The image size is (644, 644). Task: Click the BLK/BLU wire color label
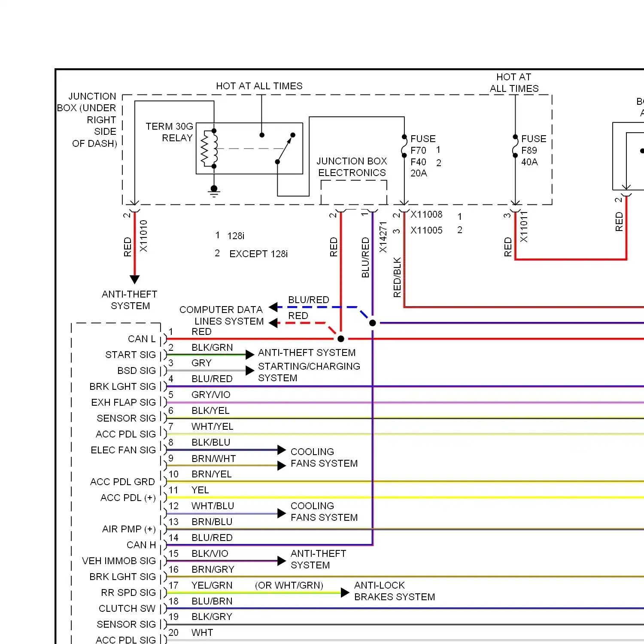(211, 443)
